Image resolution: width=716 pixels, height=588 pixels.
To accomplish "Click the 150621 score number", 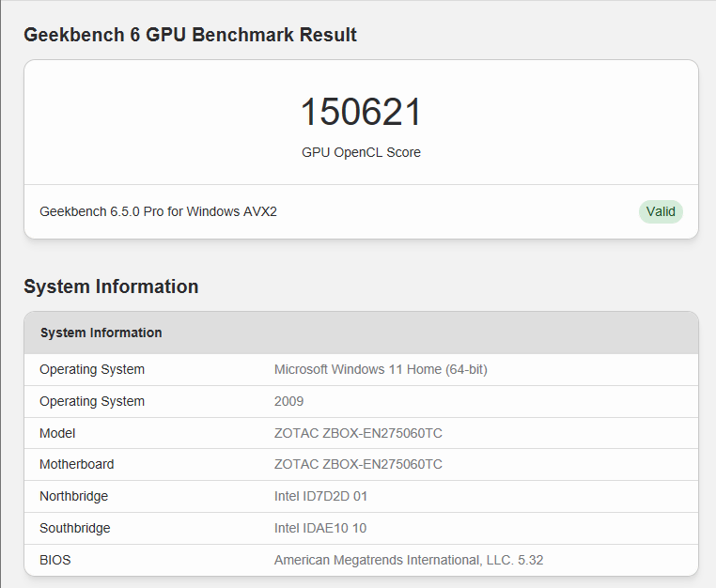I will [x=361, y=113].
